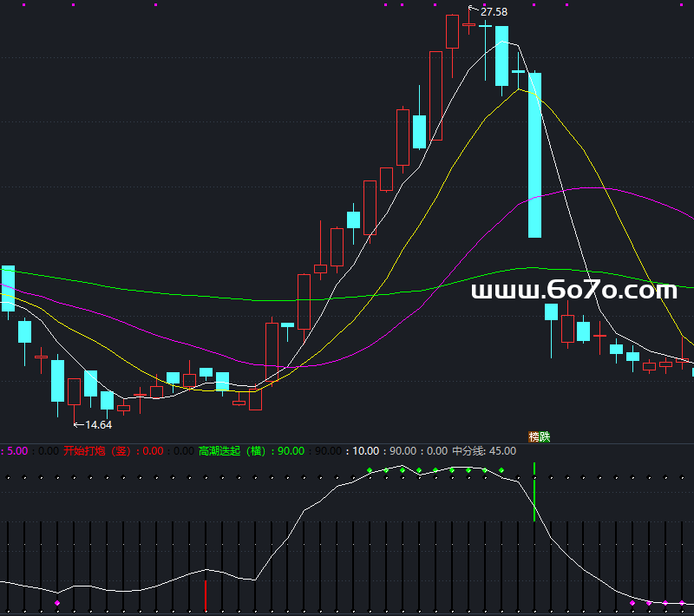Image resolution: width=694 pixels, height=616 pixels.
Task: Click the red vertical signal bar in indicator
Action: [206, 596]
